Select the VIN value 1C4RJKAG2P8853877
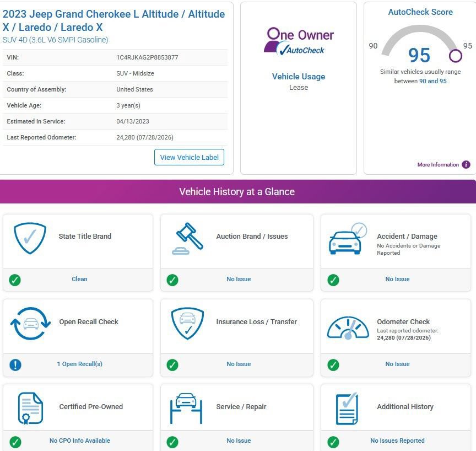The height and width of the screenshot is (451, 476). point(147,57)
